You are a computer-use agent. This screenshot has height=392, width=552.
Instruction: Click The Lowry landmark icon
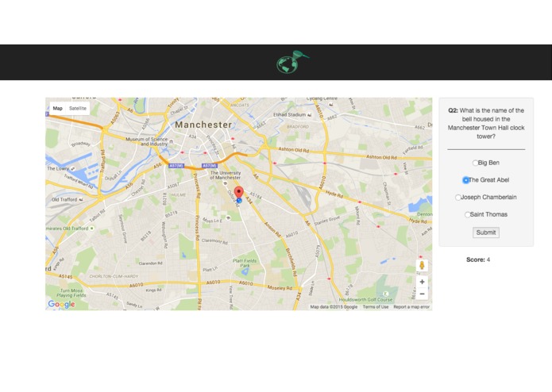coord(73,169)
